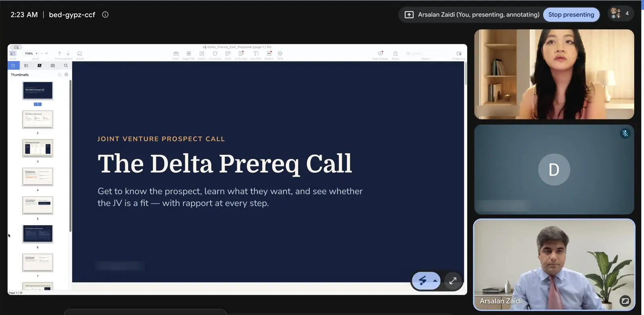The width and height of the screenshot is (644, 315).
Task: Toggle the Properties panel icon
Action: pyautogui.click(x=459, y=54)
